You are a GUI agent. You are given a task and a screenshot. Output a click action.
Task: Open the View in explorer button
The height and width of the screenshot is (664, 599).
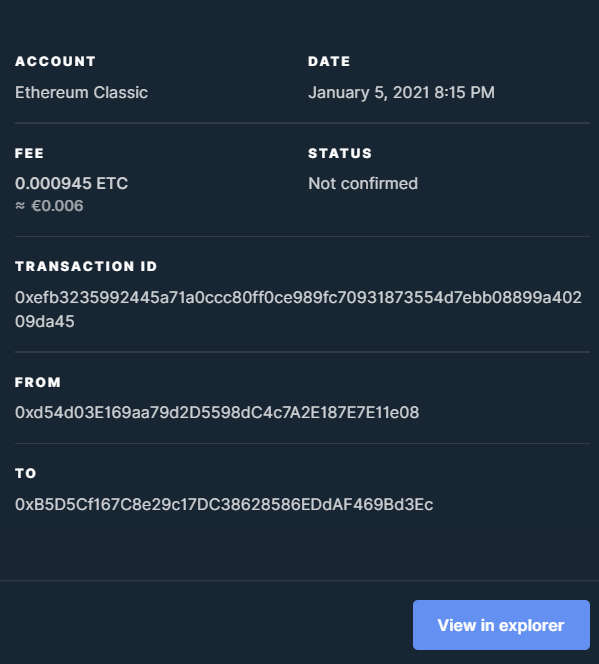(x=501, y=625)
